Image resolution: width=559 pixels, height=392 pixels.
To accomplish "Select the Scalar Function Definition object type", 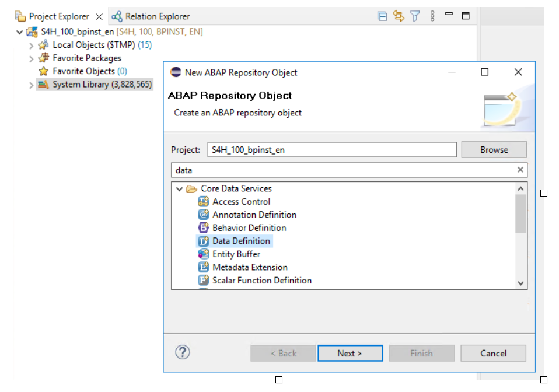I will pyautogui.click(x=261, y=280).
